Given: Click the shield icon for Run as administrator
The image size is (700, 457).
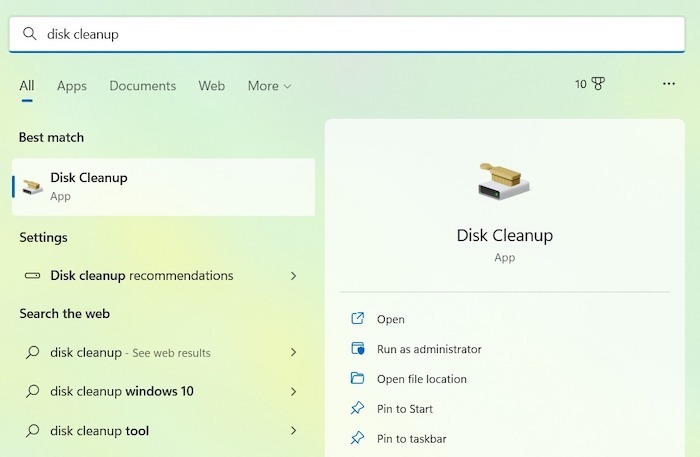Looking at the screenshot, I should (x=358, y=348).
